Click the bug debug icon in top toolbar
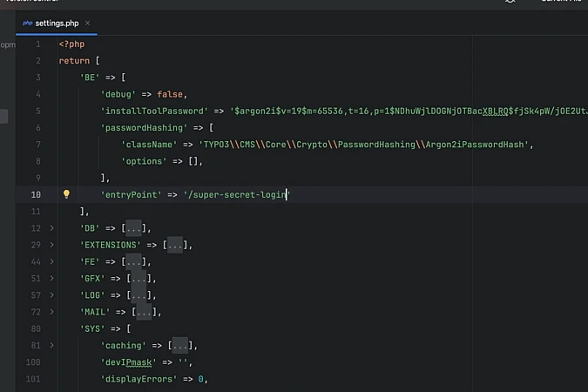The width and height of the screenshot is (588, 392). point(510,2)
